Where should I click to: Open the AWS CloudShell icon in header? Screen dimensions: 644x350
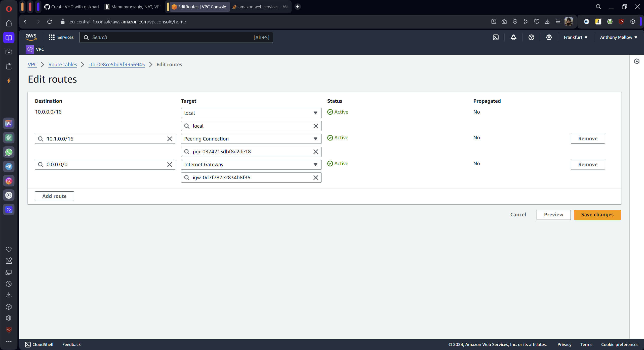pyautogui.click(x=495, y=37)
